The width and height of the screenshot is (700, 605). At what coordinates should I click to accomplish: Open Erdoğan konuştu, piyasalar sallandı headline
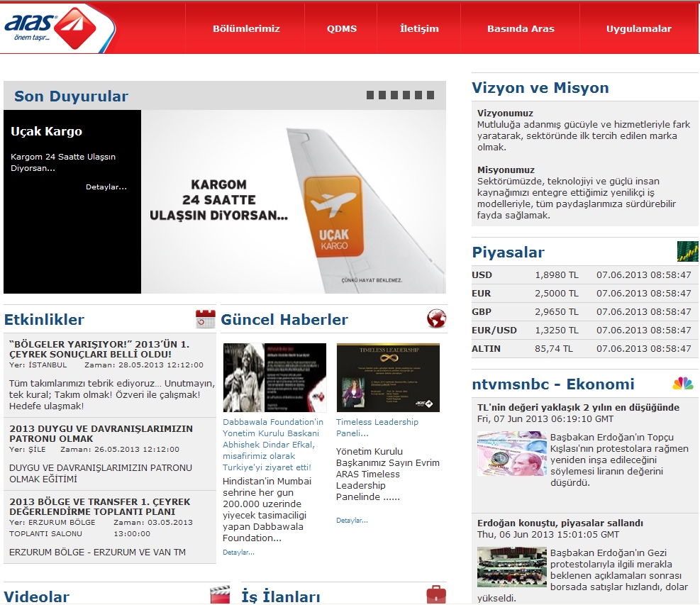560,523
